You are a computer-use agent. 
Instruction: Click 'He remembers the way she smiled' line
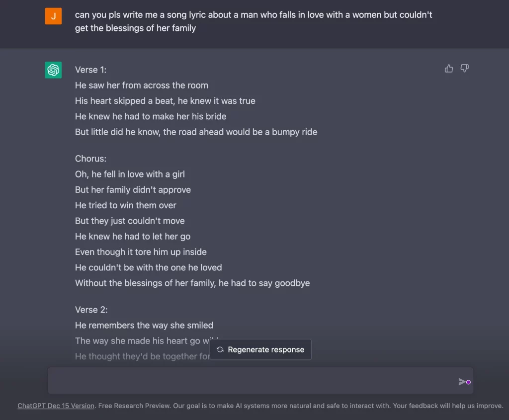144,326
